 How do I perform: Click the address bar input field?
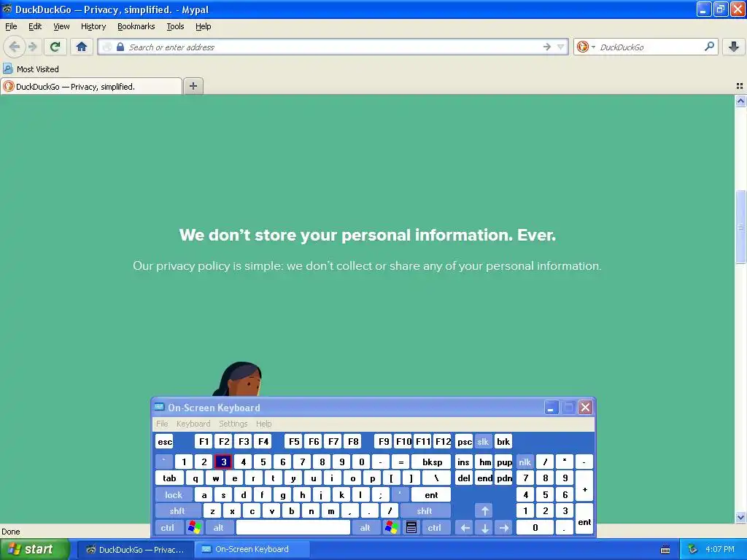(333, 47)
